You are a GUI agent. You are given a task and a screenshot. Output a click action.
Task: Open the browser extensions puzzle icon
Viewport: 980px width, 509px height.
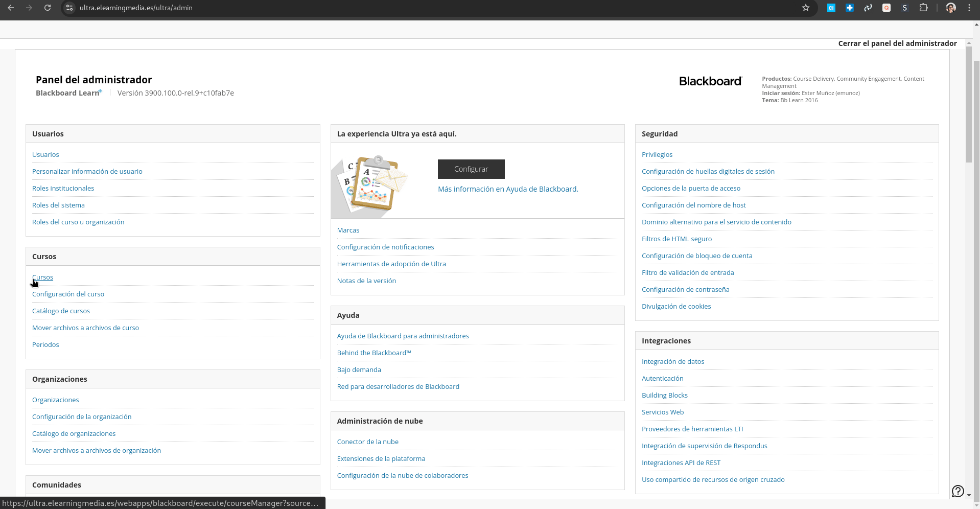coord(923,8)
